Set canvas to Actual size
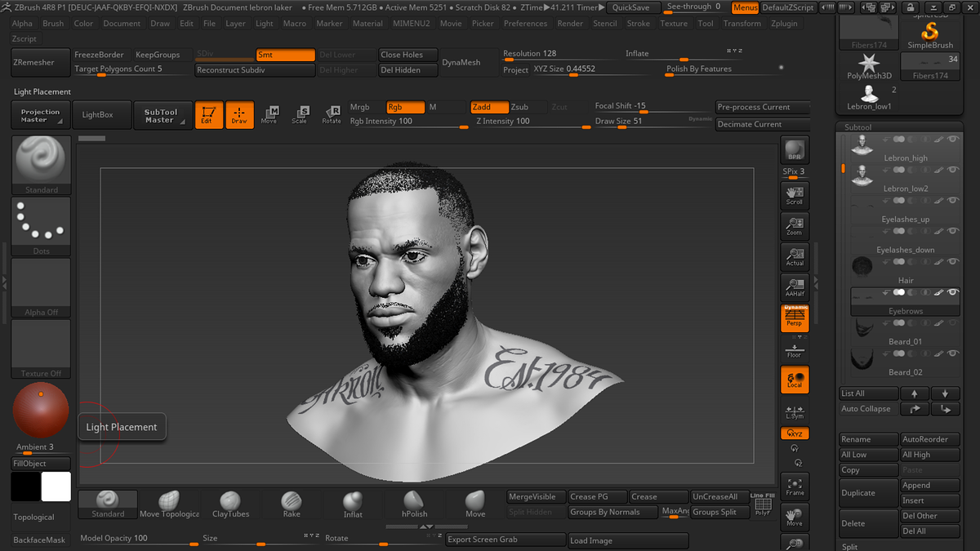 tap(795, 257)
